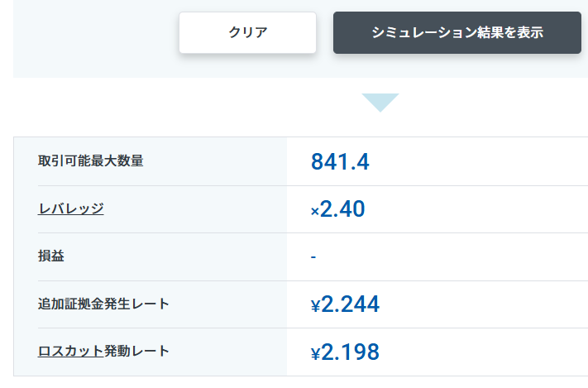This screenshot has height=388, width=588.
Task: Click the label cell area right of 損益
Action: click(182, 256)
